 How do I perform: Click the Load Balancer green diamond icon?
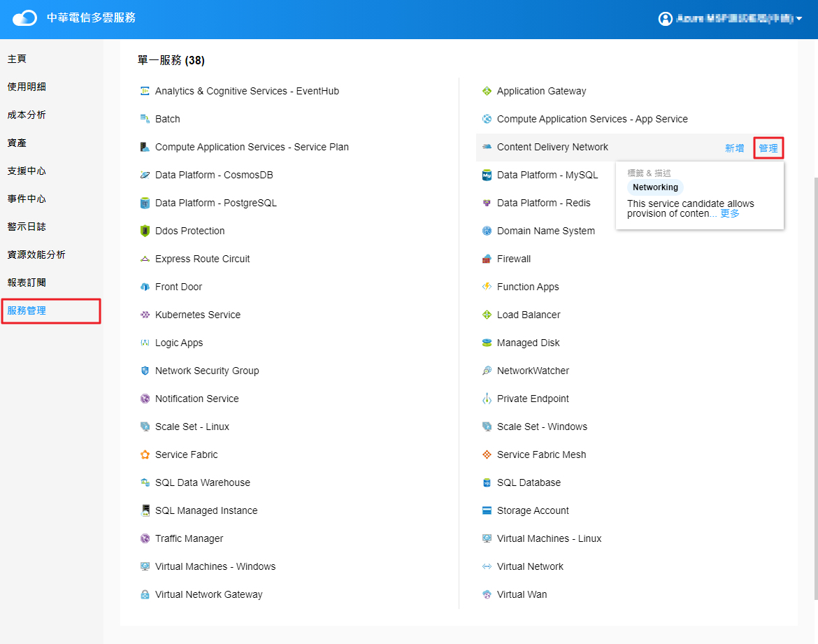coord(487,315)
